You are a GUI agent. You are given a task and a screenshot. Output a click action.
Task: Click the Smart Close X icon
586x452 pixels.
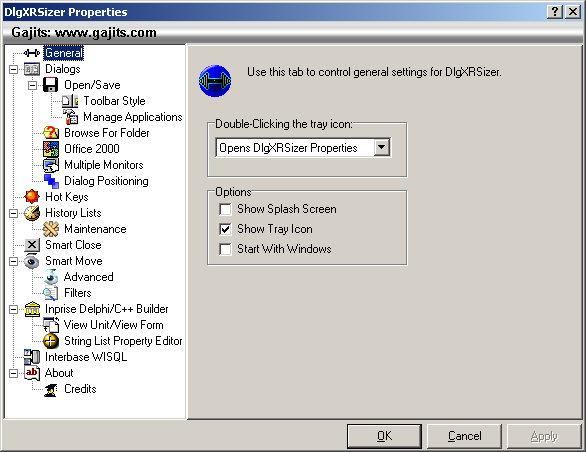32,245
